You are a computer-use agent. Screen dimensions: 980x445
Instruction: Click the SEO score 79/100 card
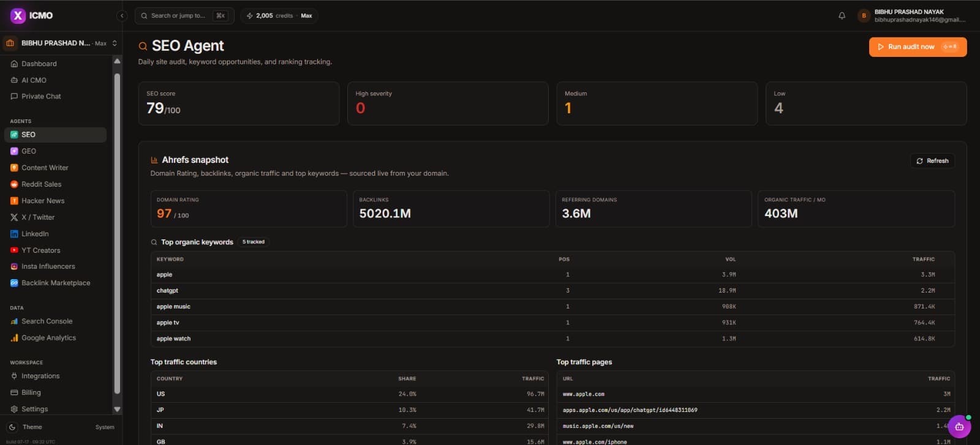click(x=239, y=103)
